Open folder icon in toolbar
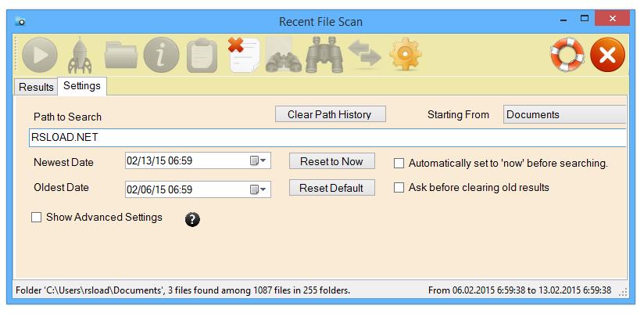 pos(120,55)
